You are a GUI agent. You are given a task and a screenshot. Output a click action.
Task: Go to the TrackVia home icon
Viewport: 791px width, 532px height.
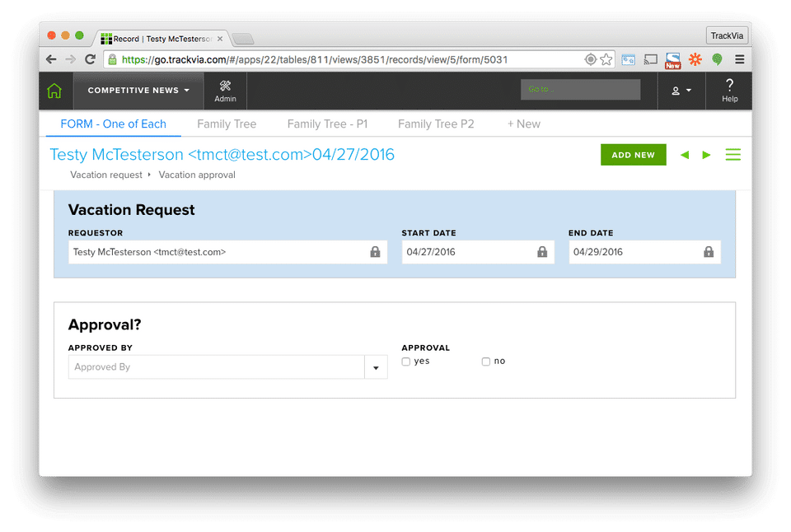pyautogui.click(x=54, y=91)
